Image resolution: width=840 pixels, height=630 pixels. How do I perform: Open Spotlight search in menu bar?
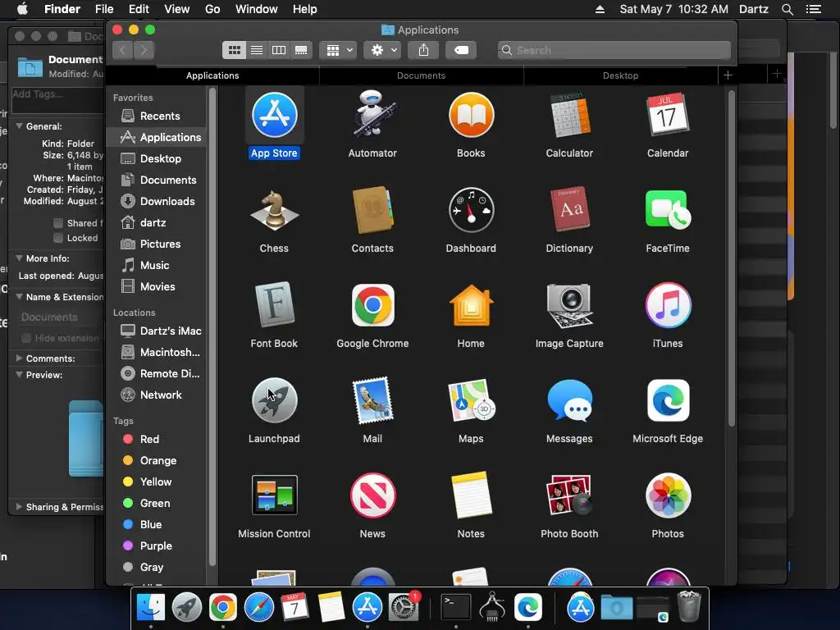787,9
